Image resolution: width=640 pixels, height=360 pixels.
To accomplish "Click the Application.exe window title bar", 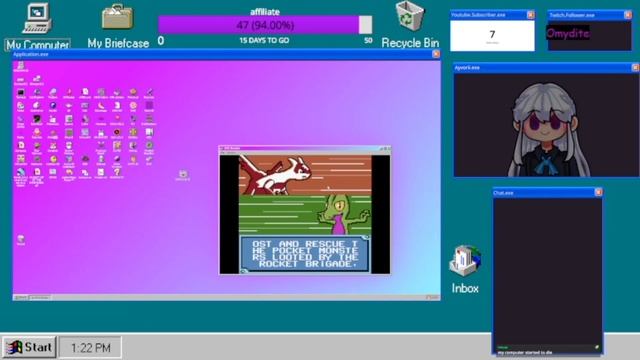I will click(226, 54).
